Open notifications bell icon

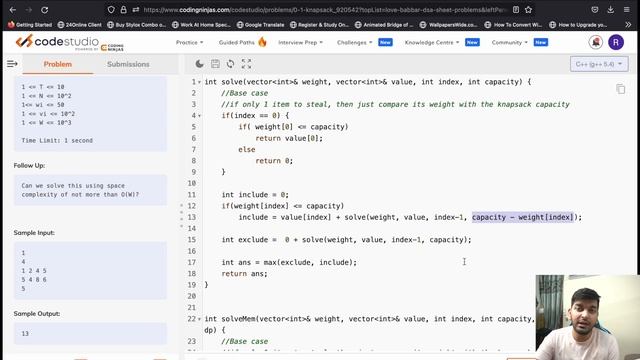point(596,42)
